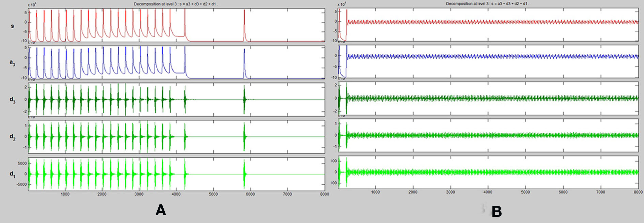Open the bright green d1 plot in panel A
Screen dimensions: 644x223
(176, 174)
